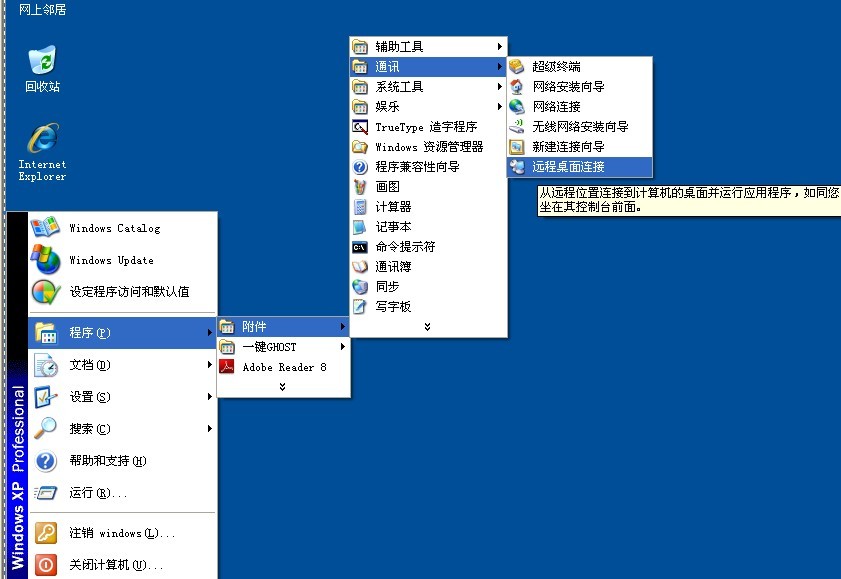Viewport: 841px width, 579px height.
Task: Expand the 娱乐 submenu arrow
Action: click(499, 107)
